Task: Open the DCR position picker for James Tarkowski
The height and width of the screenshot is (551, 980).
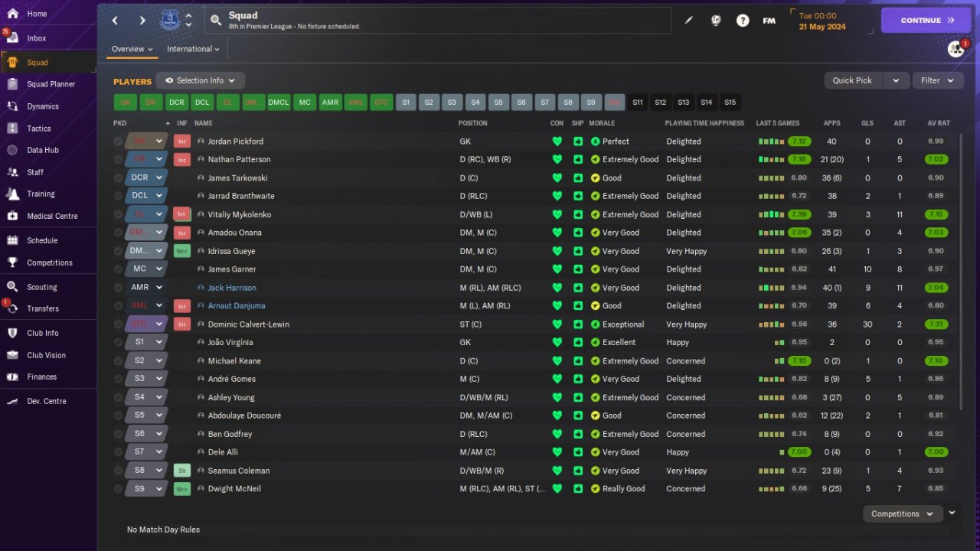Action: pyautogui.click(x=146, y=178)
